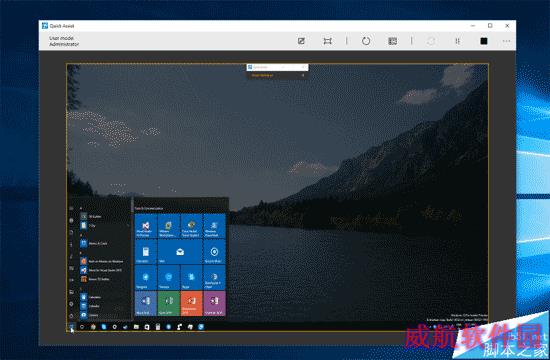
Task: Click the Cortana circle on remote taskbar
Action: tap(82, 327)
